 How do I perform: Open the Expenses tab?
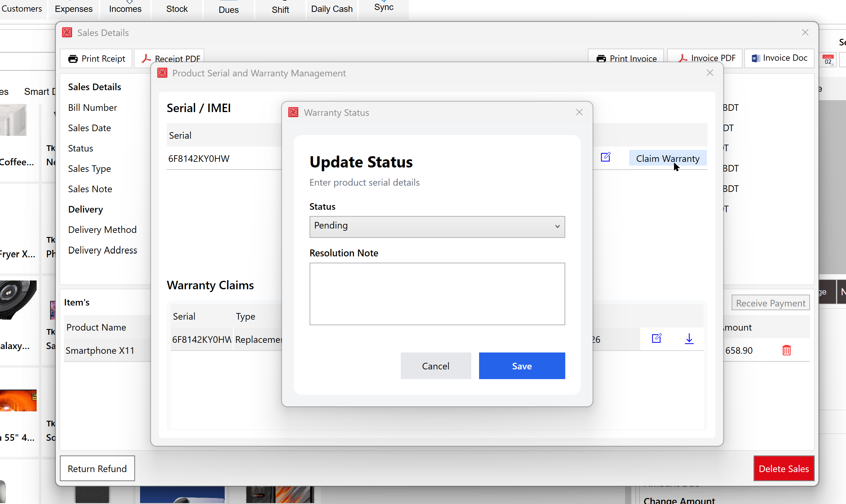[x=73, y=9]
